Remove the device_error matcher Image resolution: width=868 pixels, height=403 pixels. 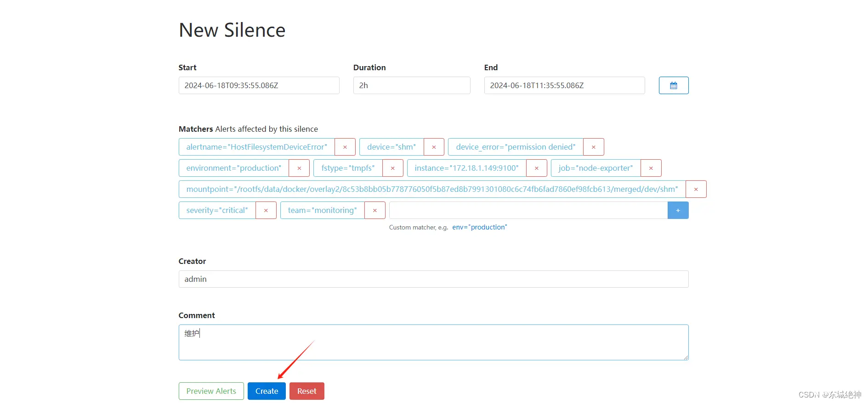coord(593,147)
